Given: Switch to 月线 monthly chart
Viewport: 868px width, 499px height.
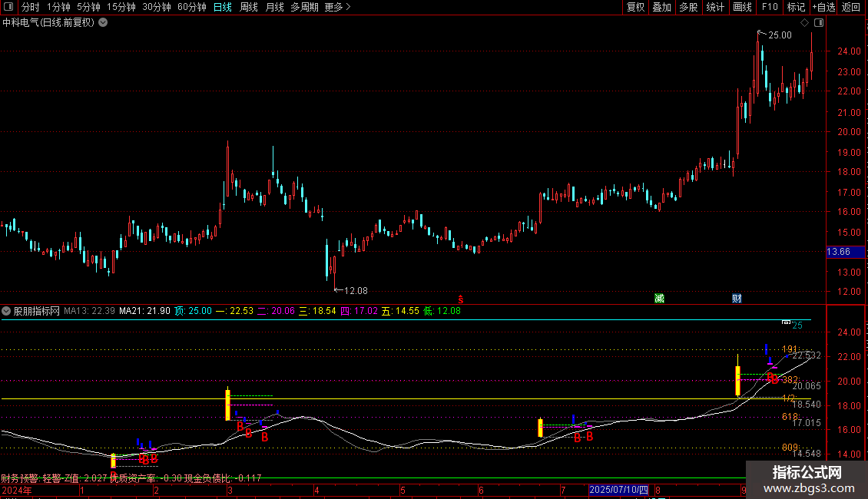Looking at the screenshot, I should 274,7.
